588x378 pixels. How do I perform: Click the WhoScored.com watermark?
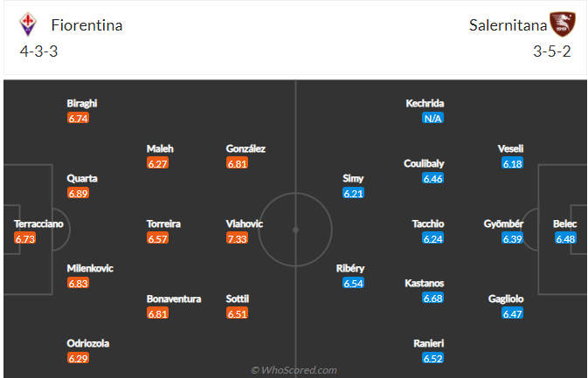coord(294,370)
